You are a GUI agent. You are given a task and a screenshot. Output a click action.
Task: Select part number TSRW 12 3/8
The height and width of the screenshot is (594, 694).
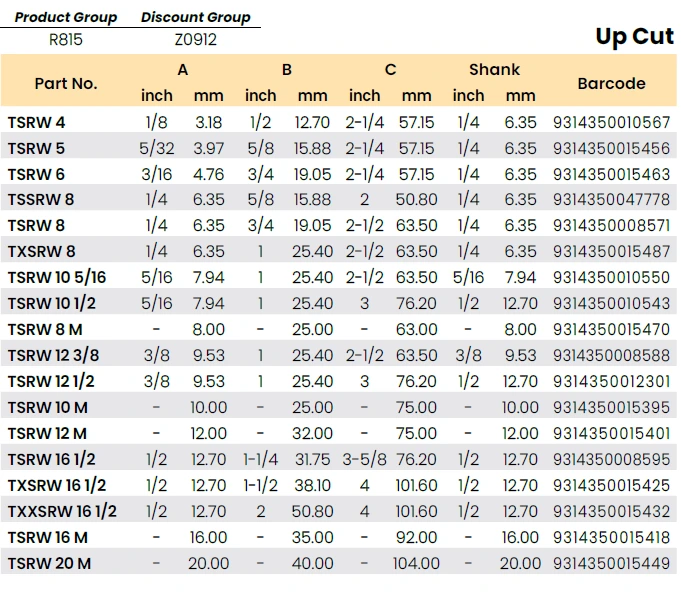[x=53, y=355]
